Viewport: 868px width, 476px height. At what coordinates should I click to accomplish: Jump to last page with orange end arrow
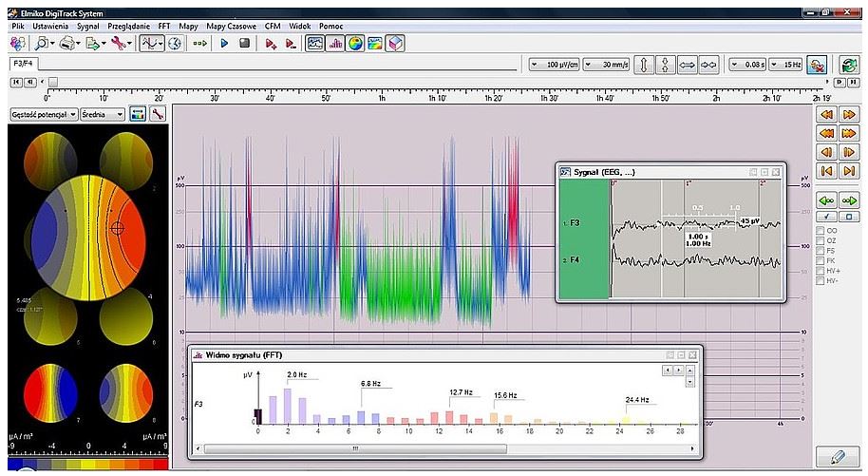coord(849,171)
